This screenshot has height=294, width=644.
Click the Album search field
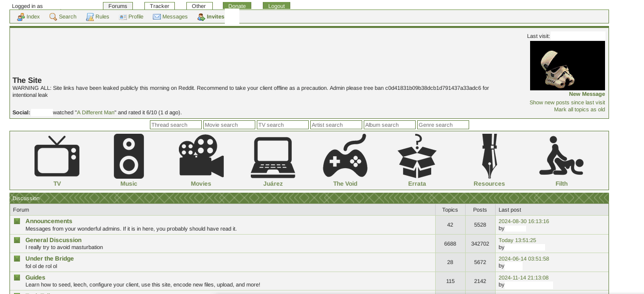pos(390,125)
